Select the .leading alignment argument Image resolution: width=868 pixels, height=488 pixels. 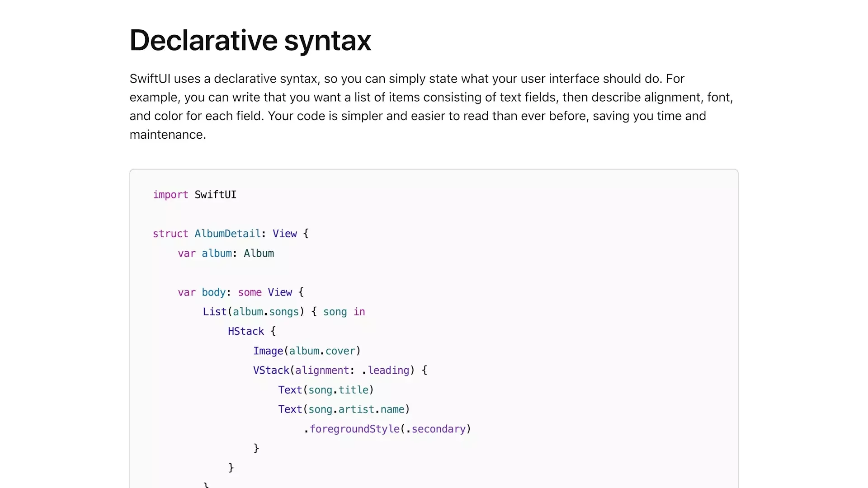[x=387, y=371]
